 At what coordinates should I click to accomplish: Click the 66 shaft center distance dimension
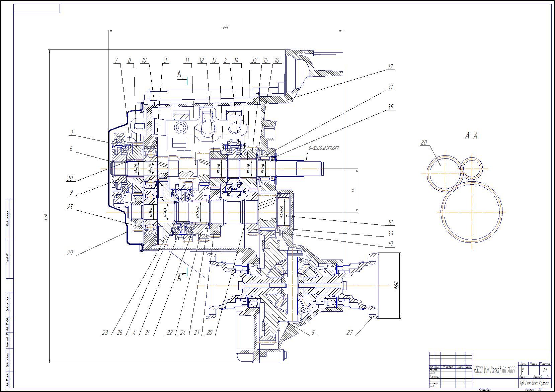click(353, 190)
